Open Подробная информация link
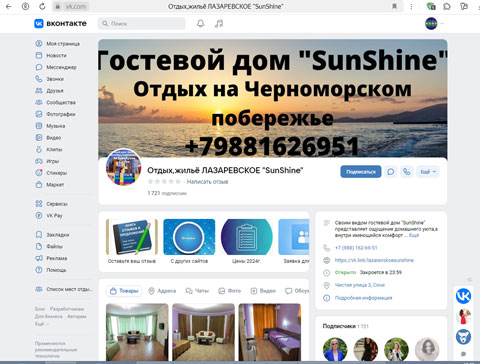This screenshot has height=364, width=480. coord(363,298)
